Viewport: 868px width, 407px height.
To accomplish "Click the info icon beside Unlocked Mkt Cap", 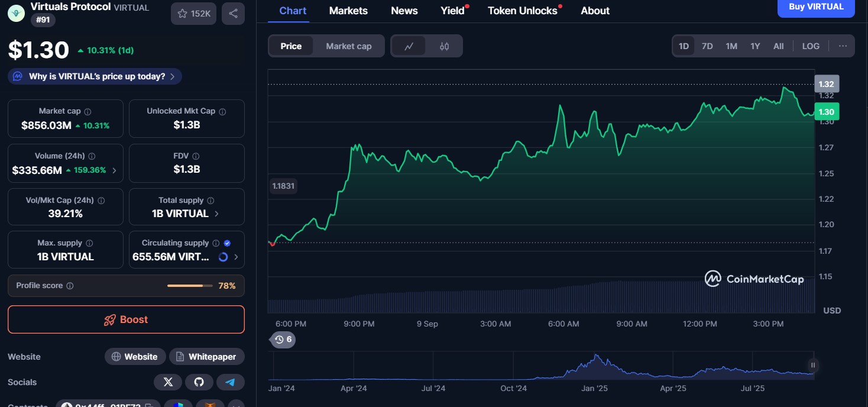I will pyautogui.click(x=222, y=111).
